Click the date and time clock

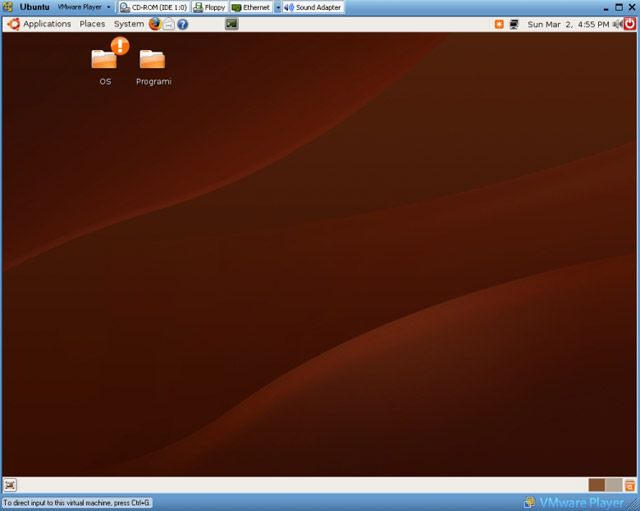pyautogui.click(x=566, y=24)
